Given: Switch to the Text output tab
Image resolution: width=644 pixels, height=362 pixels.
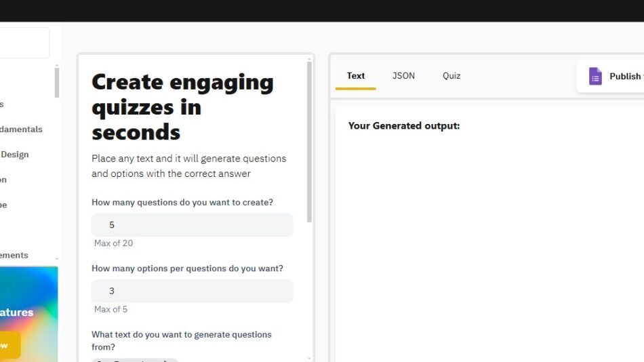Looking at the screenshot, I should click(x=355, y=76).
